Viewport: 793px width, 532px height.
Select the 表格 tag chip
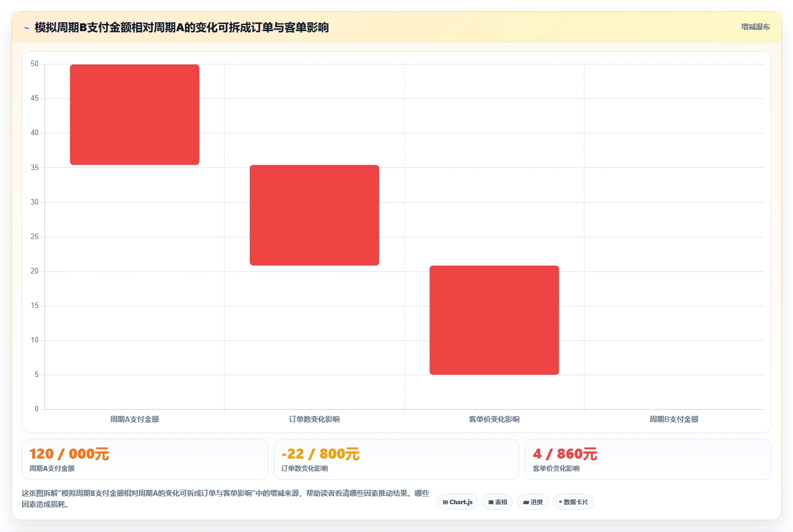[498, 502]
